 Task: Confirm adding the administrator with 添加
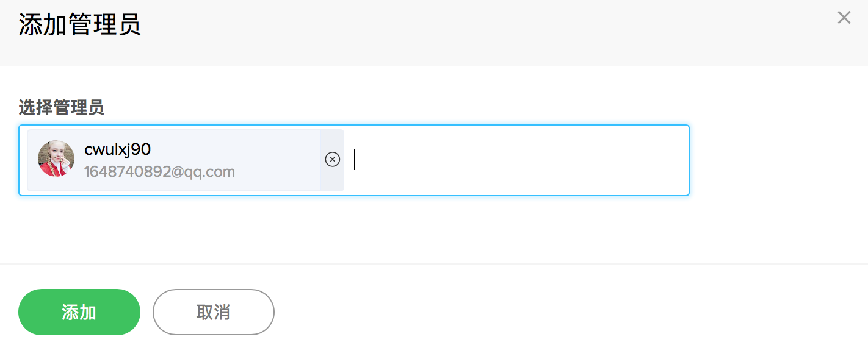(79, 312)
